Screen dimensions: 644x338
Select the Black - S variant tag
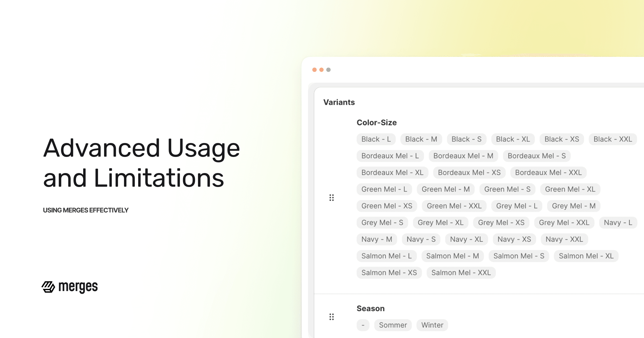466,139
